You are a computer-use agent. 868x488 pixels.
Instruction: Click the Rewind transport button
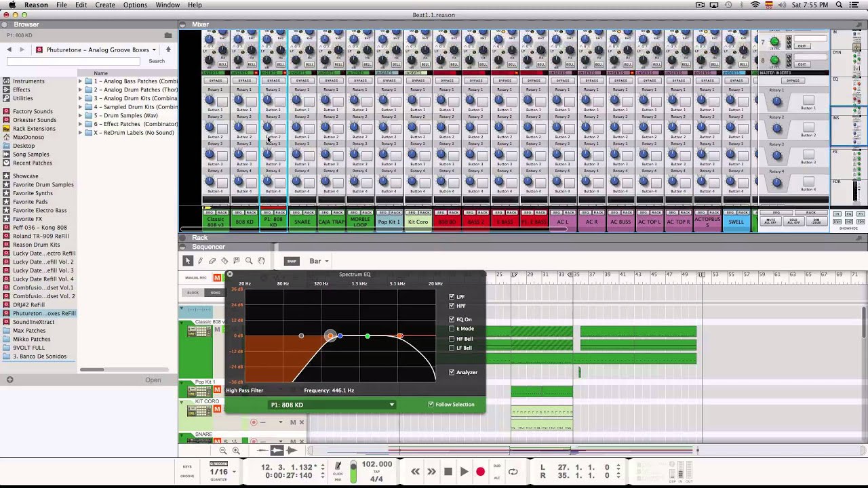pos(415,472)
